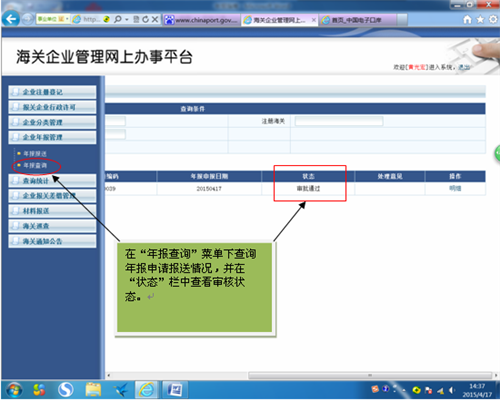Click the browser back arrow button
The width and height of the screenshot is (500, 400).
coord(11,19)
